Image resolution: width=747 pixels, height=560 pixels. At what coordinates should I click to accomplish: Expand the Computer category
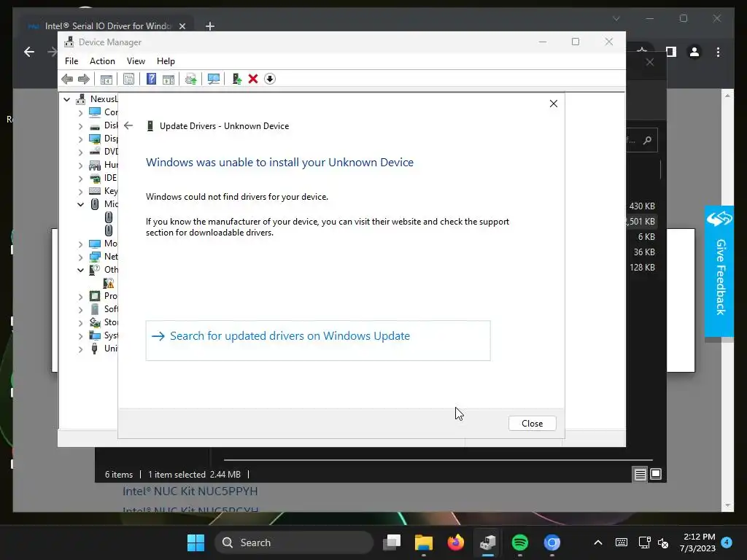point(80,112)
